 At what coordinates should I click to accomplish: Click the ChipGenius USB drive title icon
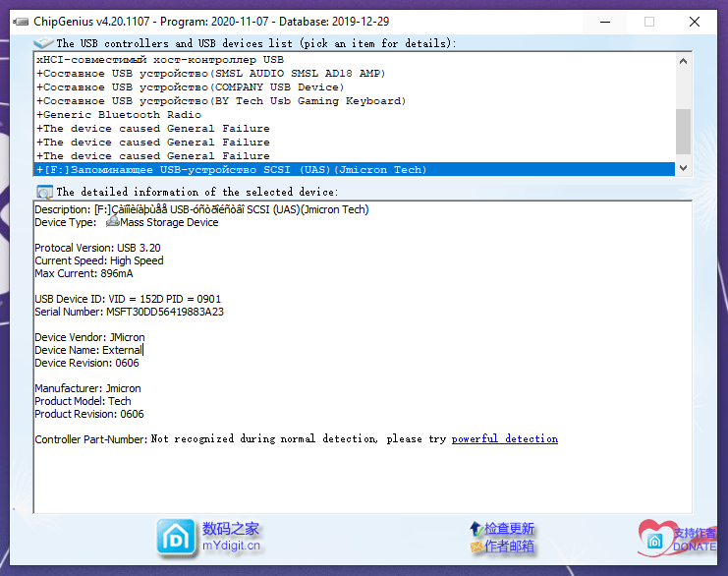pos(21,22)
